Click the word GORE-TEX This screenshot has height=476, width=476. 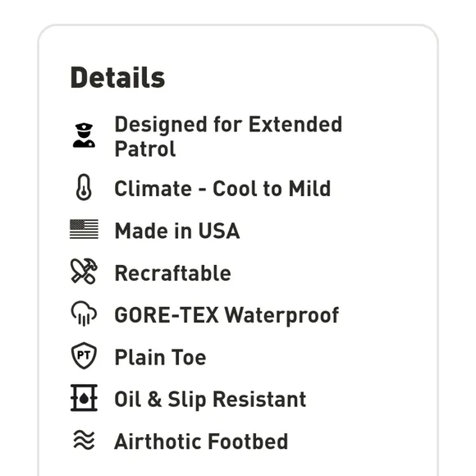[x=167, y=315]
